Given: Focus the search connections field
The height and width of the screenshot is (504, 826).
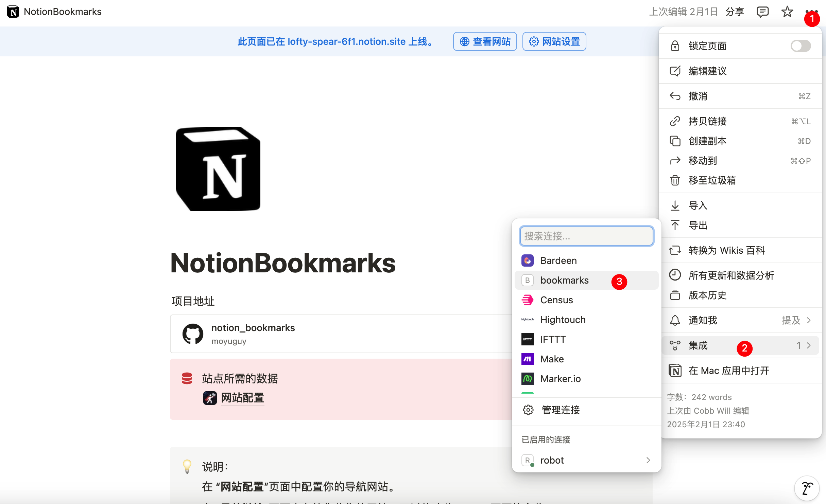Looking at the screenshot, I should (586, 236).
